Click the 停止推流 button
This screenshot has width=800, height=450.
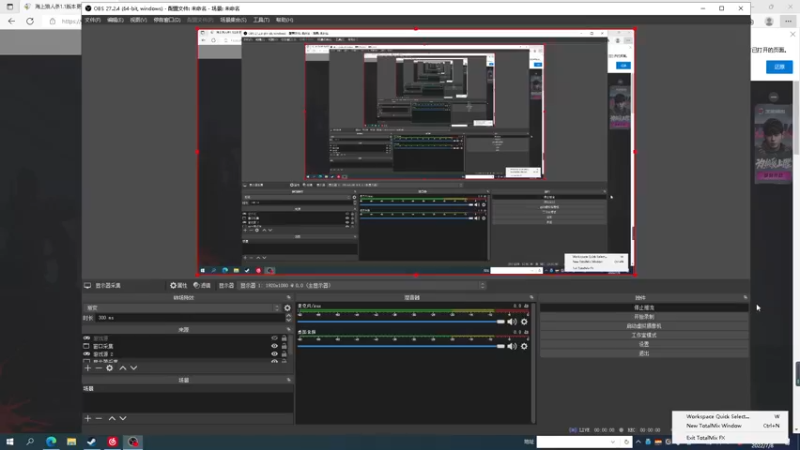click(x=644, y=308)
